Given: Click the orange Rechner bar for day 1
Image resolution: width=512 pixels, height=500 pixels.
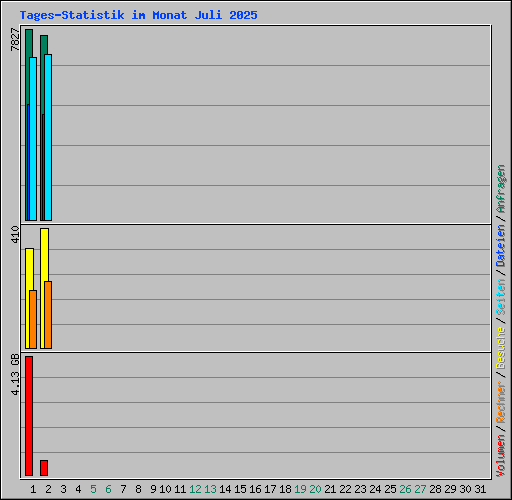Looking at the screenshot, I should coord(33,319).
